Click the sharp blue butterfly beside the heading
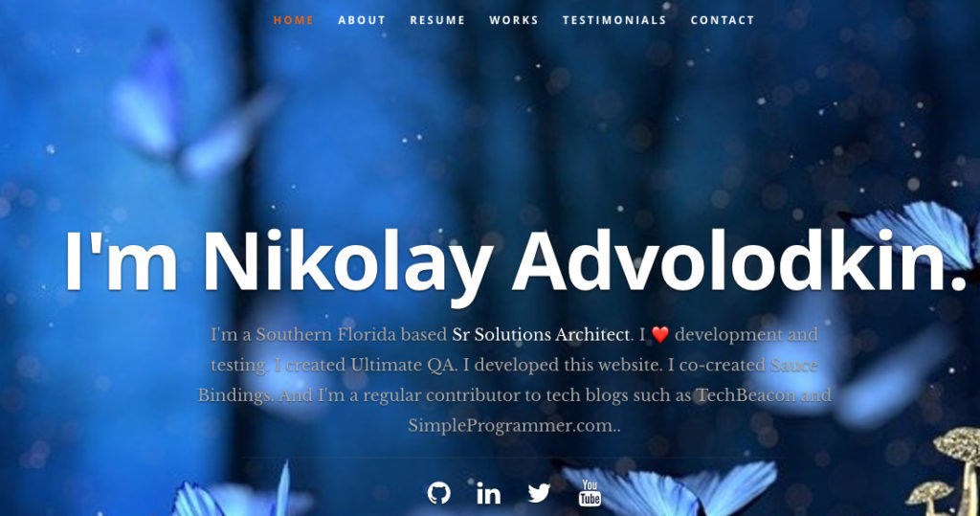 click(x=912, y=236)
